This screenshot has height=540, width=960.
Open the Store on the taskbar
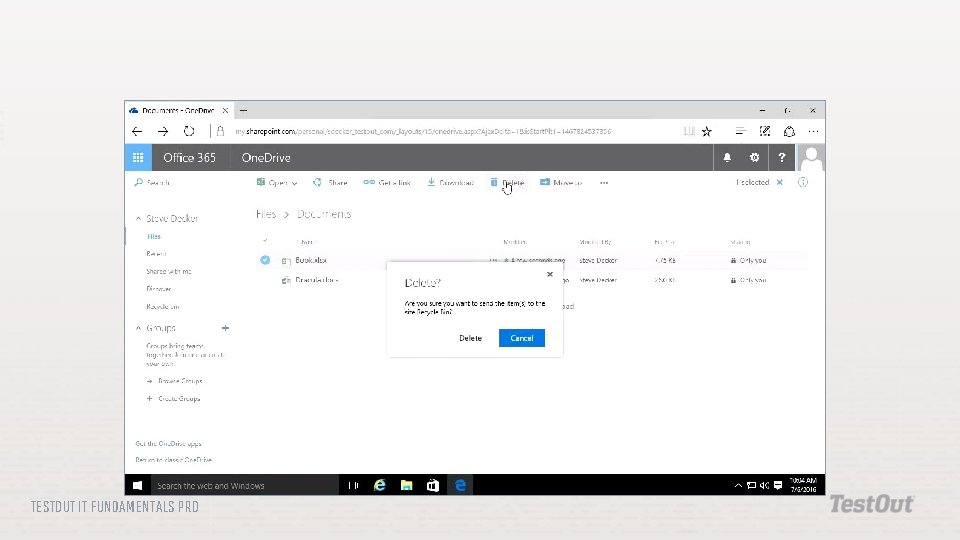(x=433, y=485)
